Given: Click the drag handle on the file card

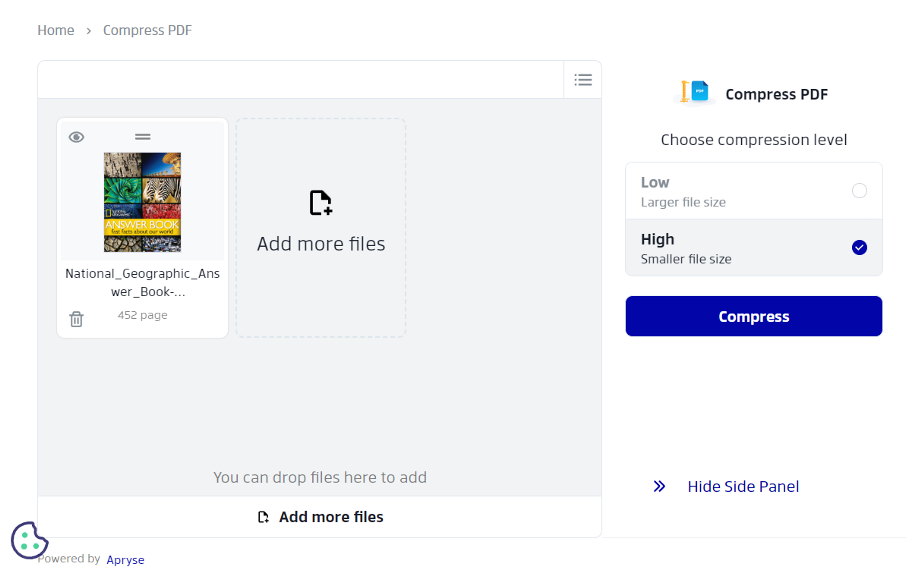Looking at the screenshot, I should pyautogui.click(x=143, y=137).
